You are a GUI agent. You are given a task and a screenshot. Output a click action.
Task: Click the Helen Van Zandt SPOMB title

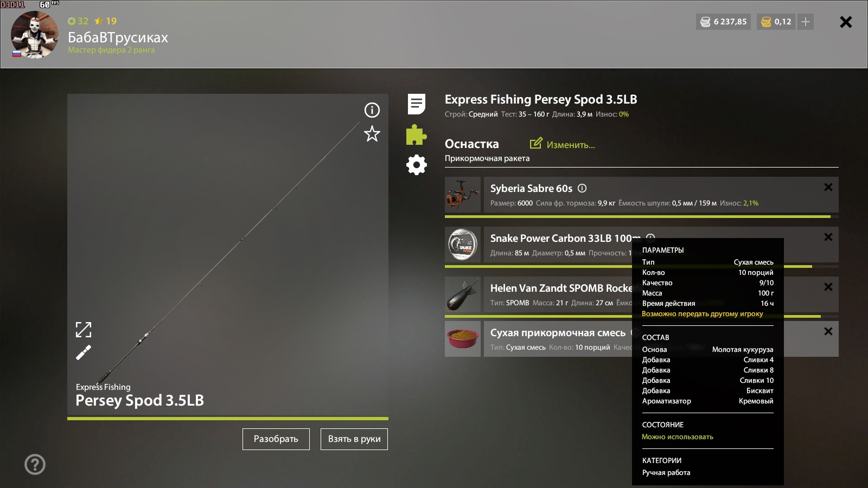tap(561, 288)
